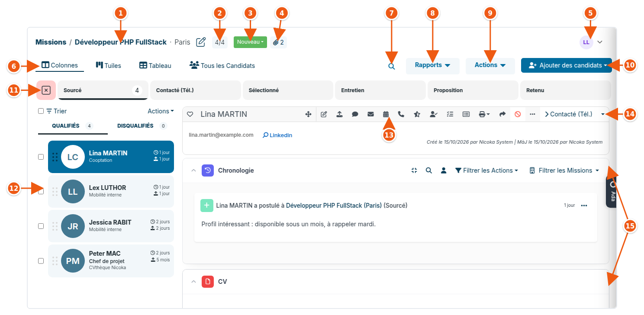The height and width of the screenshot is (315, 644).
Task: Open the Rapports dropdown
Action: point(432,65)
